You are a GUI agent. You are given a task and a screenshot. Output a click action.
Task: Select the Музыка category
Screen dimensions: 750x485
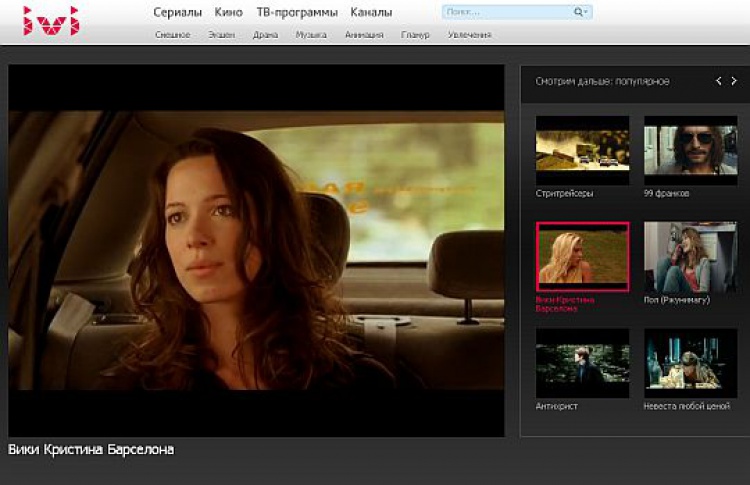pyautogui.click(x=311, y=35)
